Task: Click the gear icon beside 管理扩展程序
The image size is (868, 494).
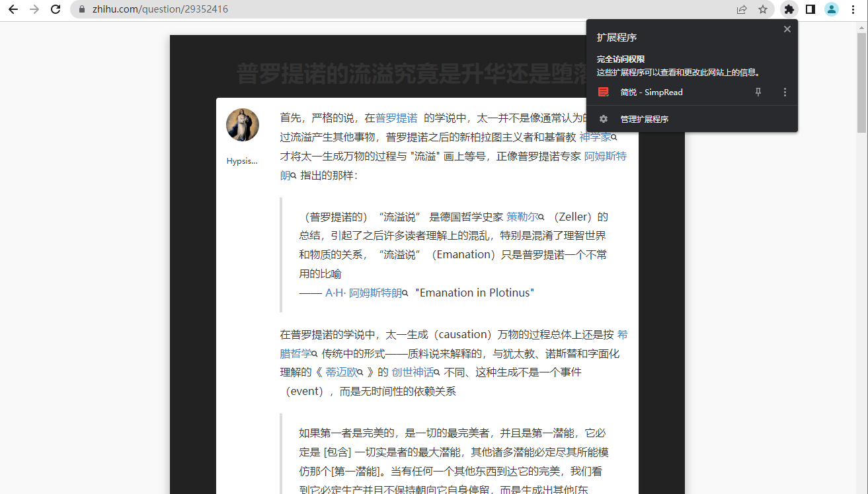Action: coord(603,120)
